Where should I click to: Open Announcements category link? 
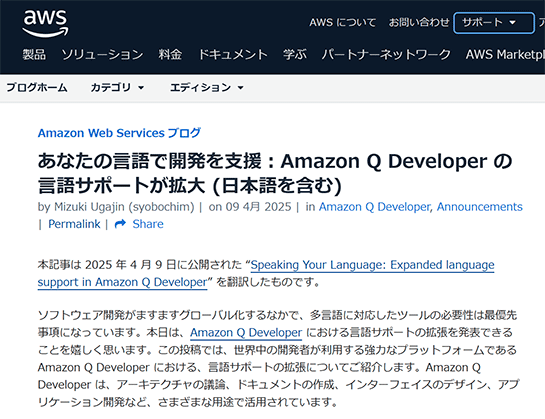(x=480, y=207)
